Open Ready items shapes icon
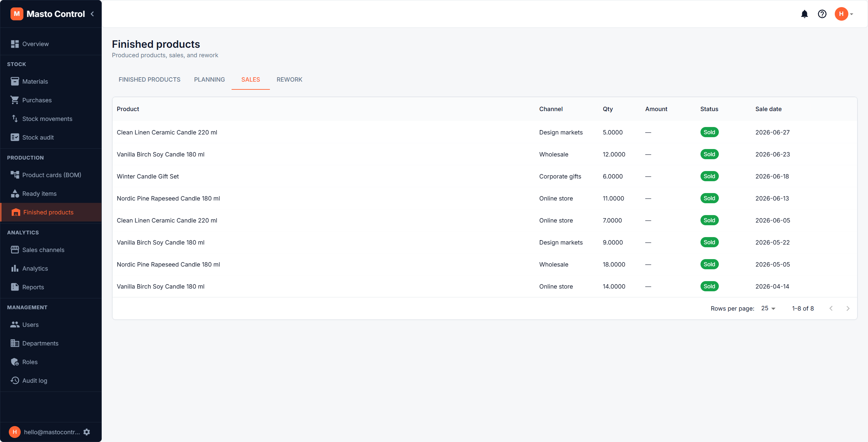 (x=15, y=193)
